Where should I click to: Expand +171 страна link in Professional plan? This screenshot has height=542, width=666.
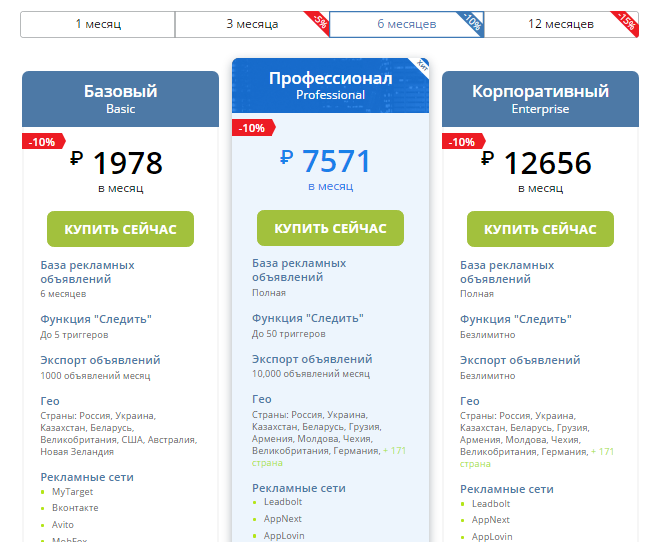tap(328, 457)
